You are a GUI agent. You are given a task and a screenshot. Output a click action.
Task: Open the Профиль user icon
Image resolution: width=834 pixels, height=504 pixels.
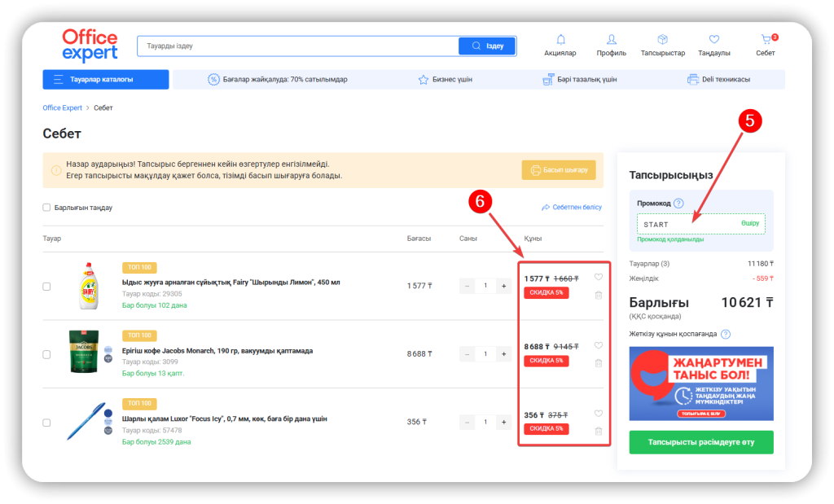click(611, 40)
